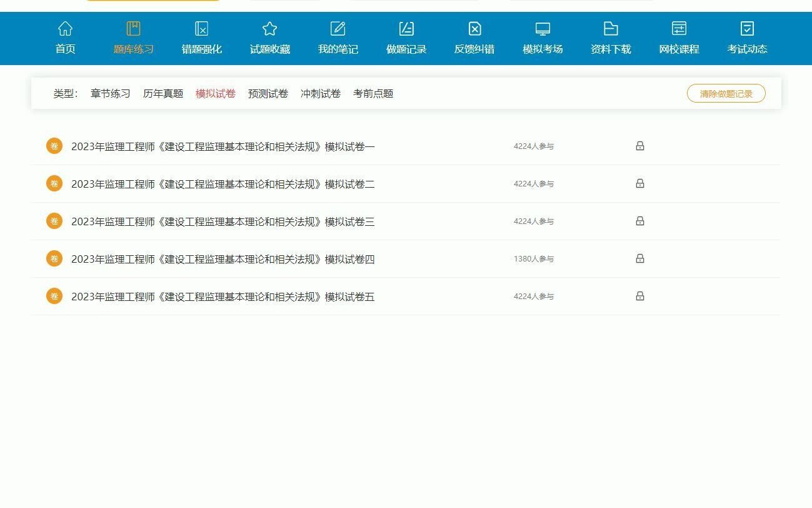Open the 资料下载 nav label
This screenshot has width=812, height=508.
pyautogui.click(x=611, y=49)
